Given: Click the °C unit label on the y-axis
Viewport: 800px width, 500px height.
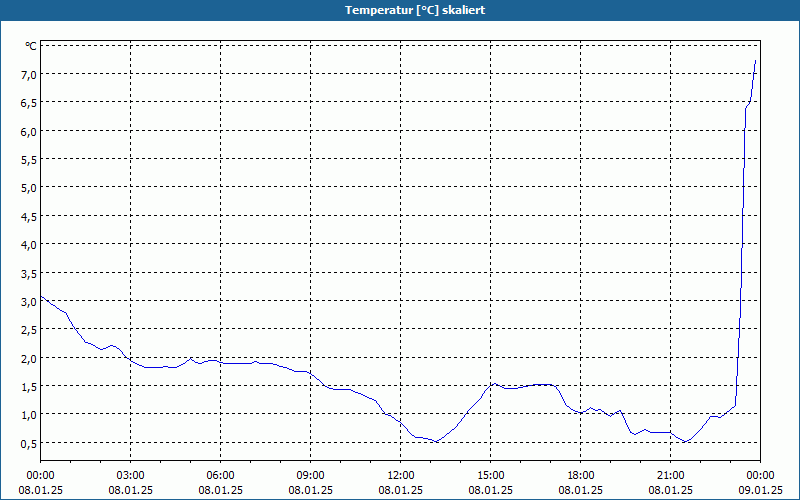Looking at the screenshot, I should (31, 46).
